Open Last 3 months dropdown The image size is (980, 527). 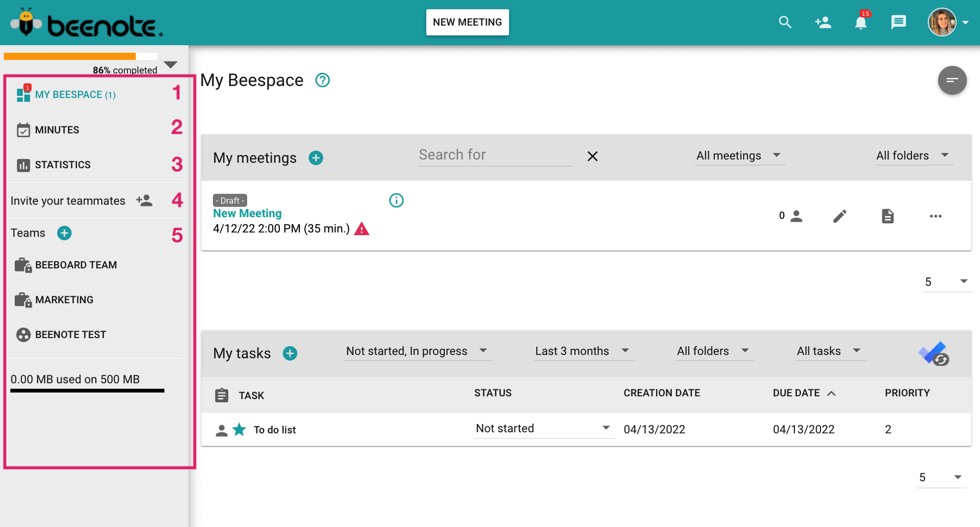(x=583, y=351)
